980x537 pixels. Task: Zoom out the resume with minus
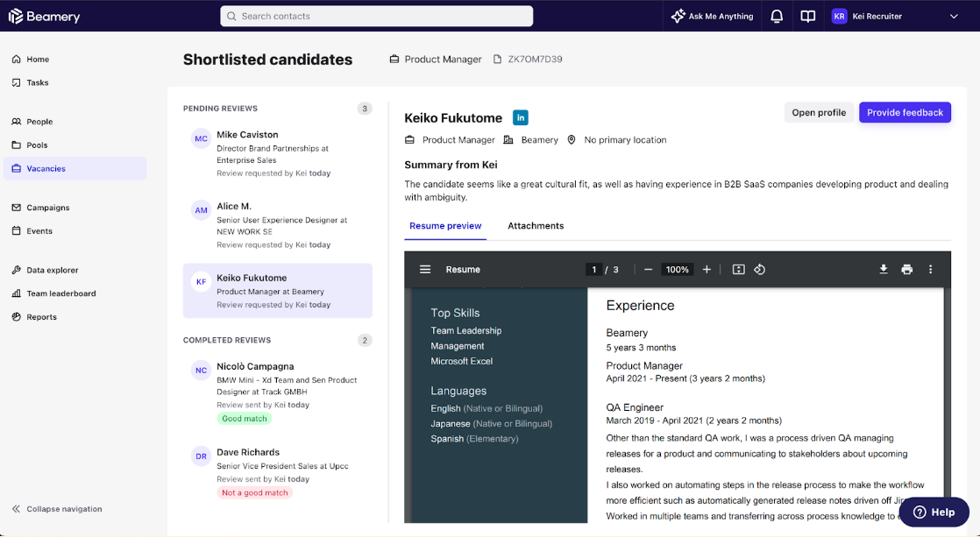coord(648,269)
